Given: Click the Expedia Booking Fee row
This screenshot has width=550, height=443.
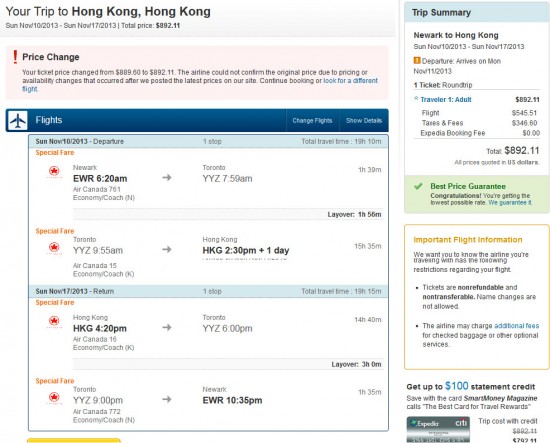Looking at the screenshot, I should [480, 133].
